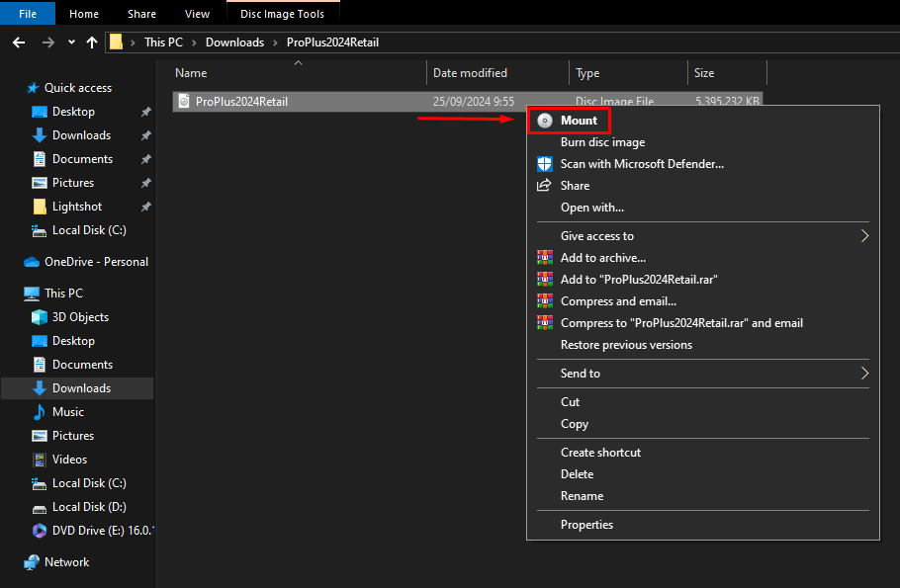Click the 3D Objects folder icon

click(x=40, y=317)
